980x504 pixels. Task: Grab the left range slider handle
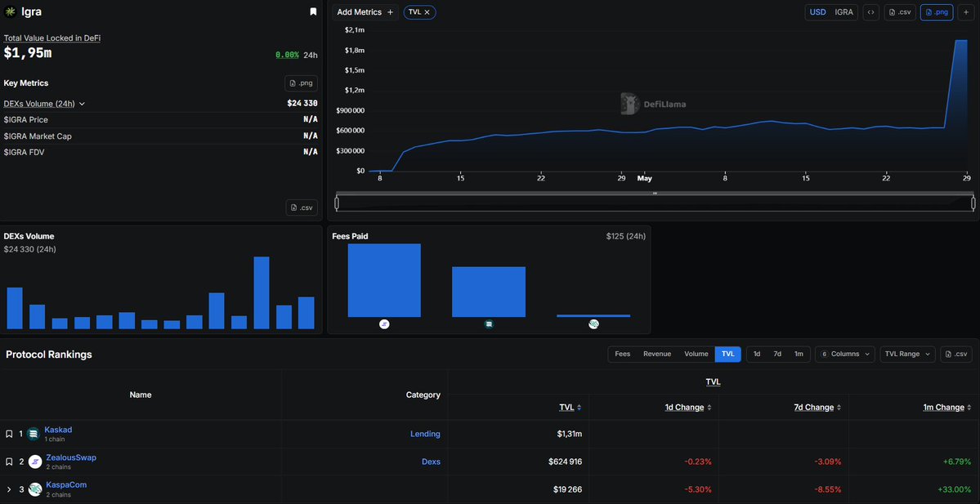[337, 203]
